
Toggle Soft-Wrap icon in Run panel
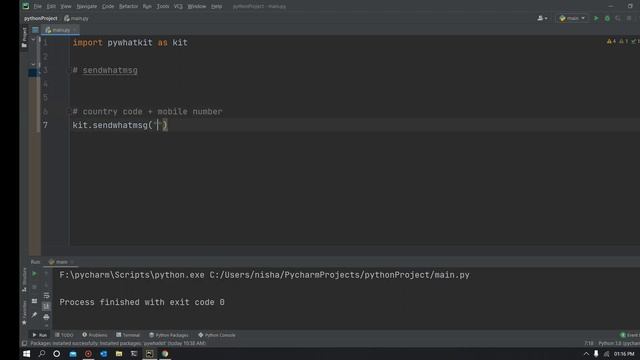coord(47,296)
